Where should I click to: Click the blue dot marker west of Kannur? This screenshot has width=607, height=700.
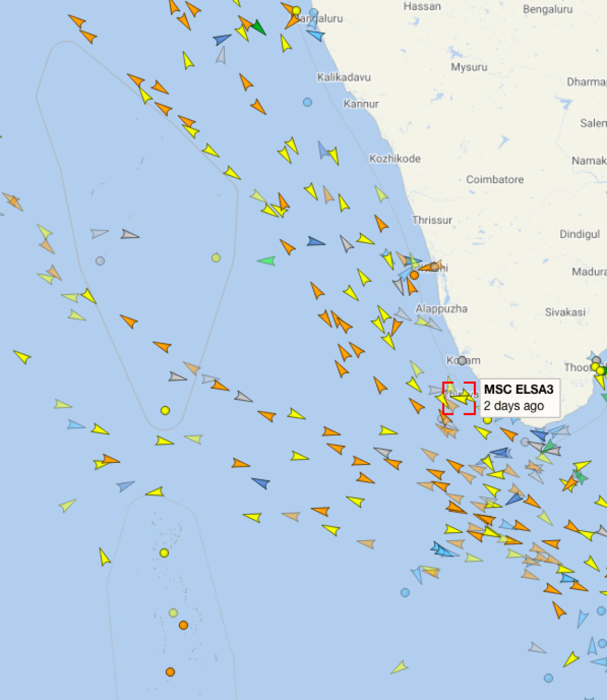click(x=308, y=102)
